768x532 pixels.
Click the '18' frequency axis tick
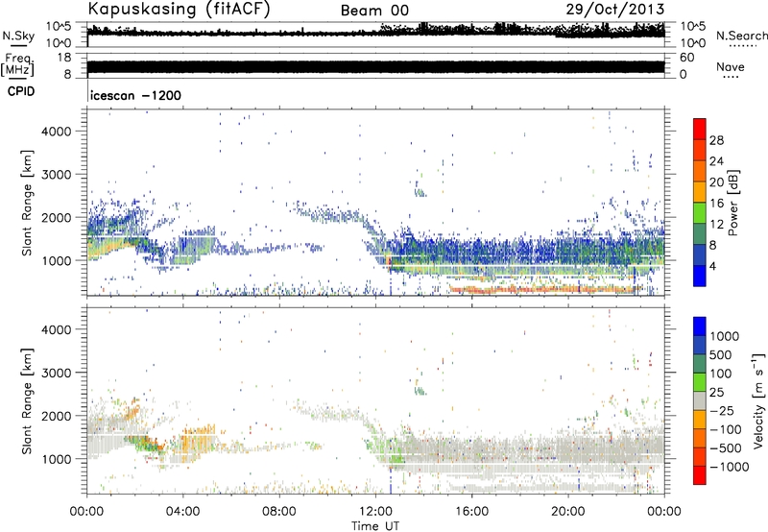point(63,58)
